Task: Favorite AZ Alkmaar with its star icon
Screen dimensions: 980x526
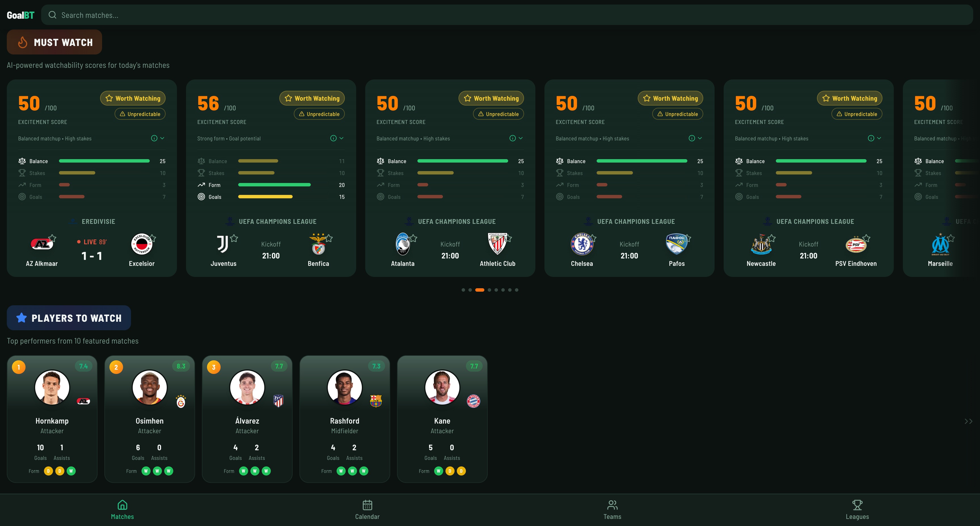Action: pyautogui.click(x=52, y=238)
